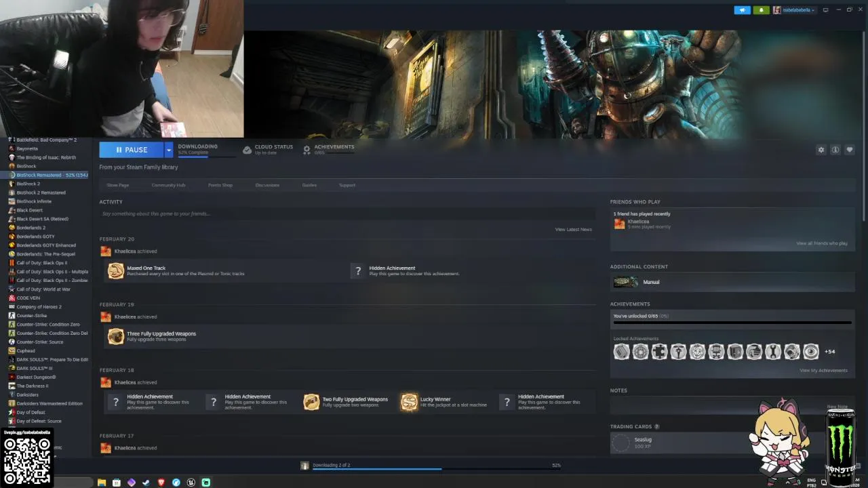Select Bayonetta in the library list
Screen dimensions: 868x488
pos(27,148)
